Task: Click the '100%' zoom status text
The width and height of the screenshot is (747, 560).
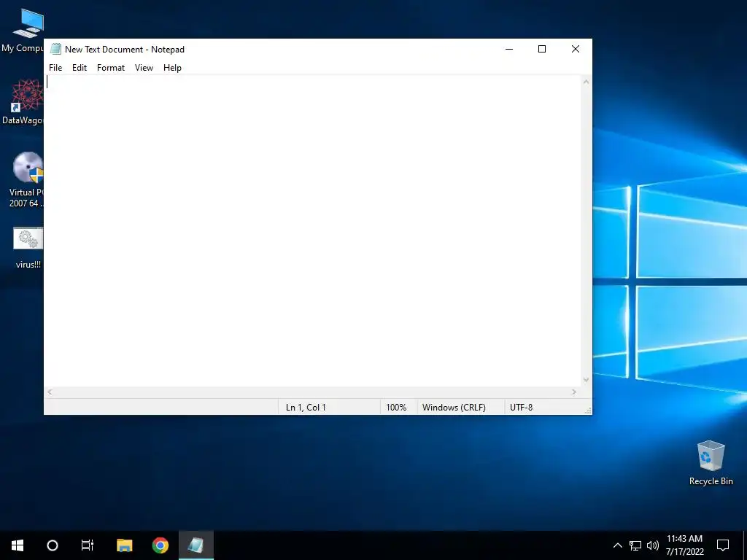Action: click(396, 407)
